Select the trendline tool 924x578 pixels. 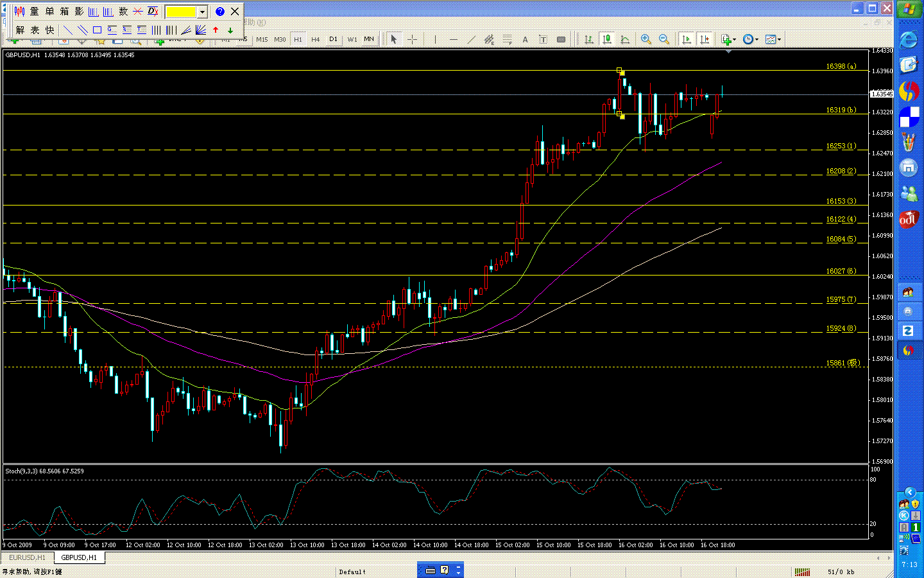point(472,39)
